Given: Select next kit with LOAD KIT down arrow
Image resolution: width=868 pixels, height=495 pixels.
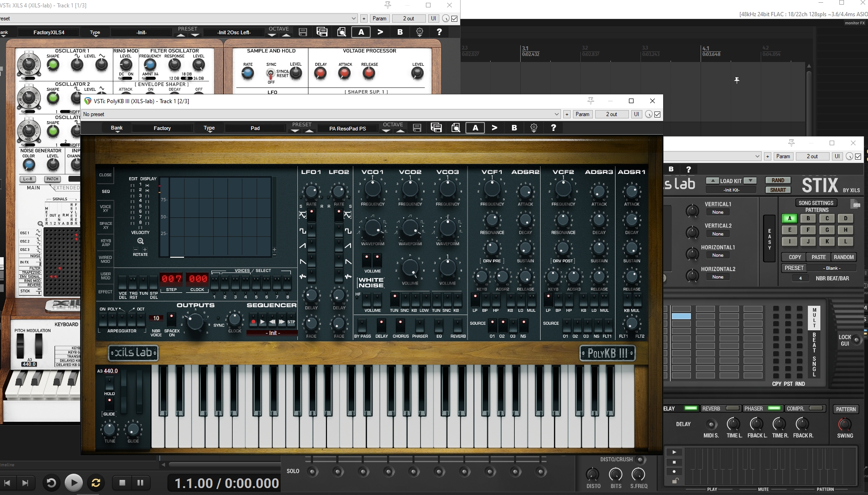Looking at the screenshot, I should (x=750, y=180).
